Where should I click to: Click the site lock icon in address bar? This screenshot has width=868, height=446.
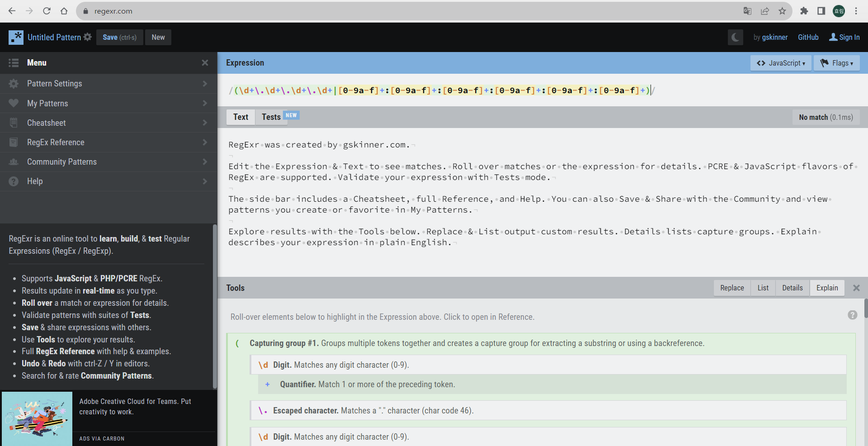85,11
